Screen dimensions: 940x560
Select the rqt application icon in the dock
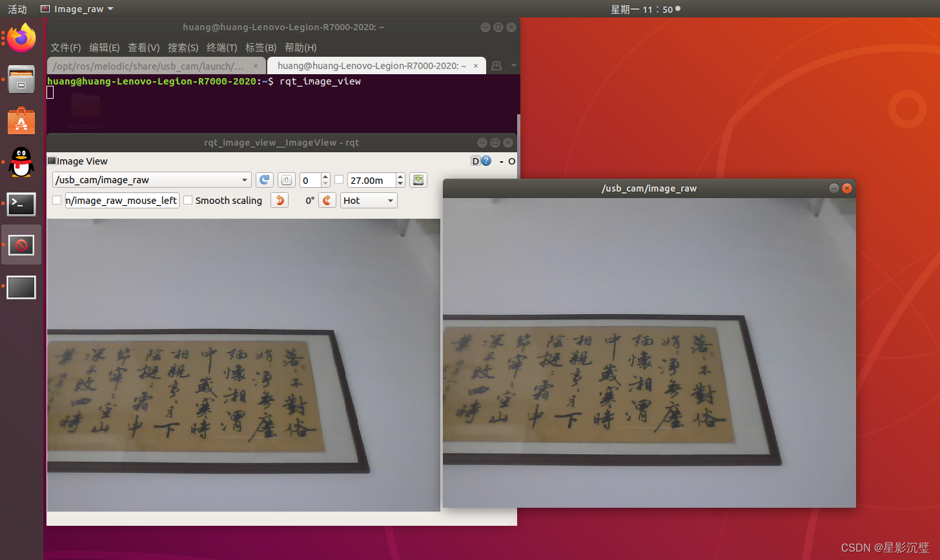tap(21, 245)
